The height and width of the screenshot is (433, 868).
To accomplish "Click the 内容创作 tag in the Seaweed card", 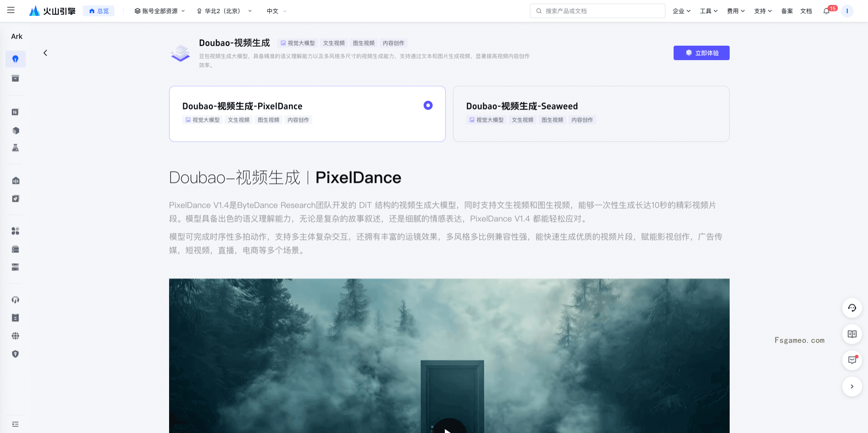I will pos(582,120).
